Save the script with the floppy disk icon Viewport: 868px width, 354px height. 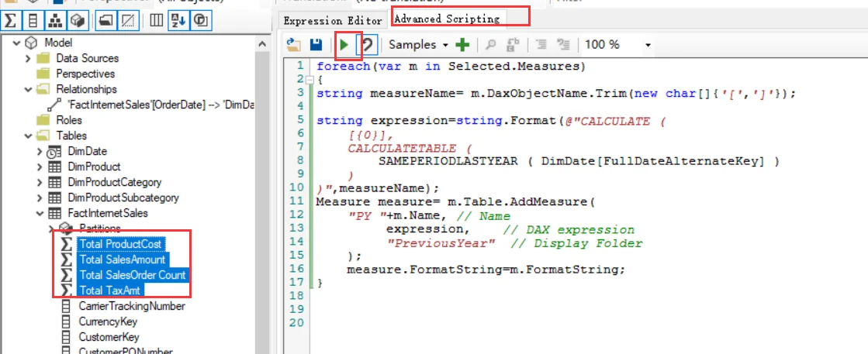[x=316, y=45]
